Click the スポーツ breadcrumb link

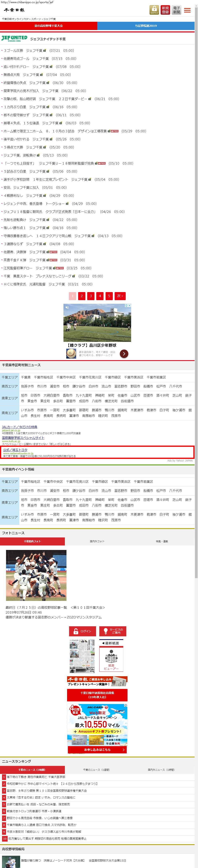(36, 19)
